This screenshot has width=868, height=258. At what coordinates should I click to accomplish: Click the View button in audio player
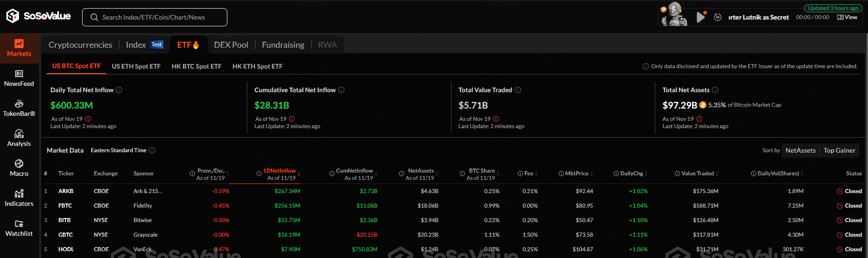(847, 17)
